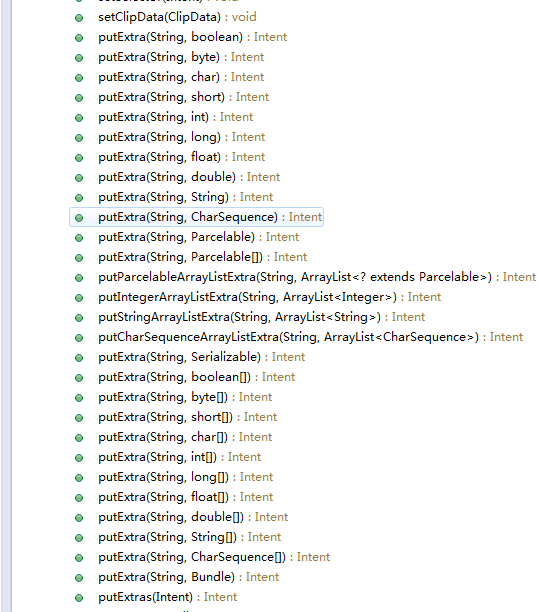
Task: Click public method icon for putExtra(String, String)
Action: pyautogui.click(x=79, y=198)
